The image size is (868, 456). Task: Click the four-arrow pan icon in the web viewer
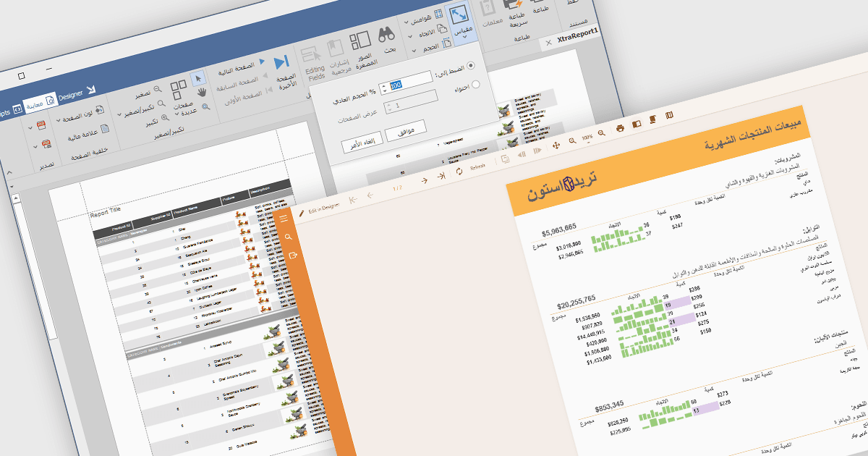coord(556,144)
